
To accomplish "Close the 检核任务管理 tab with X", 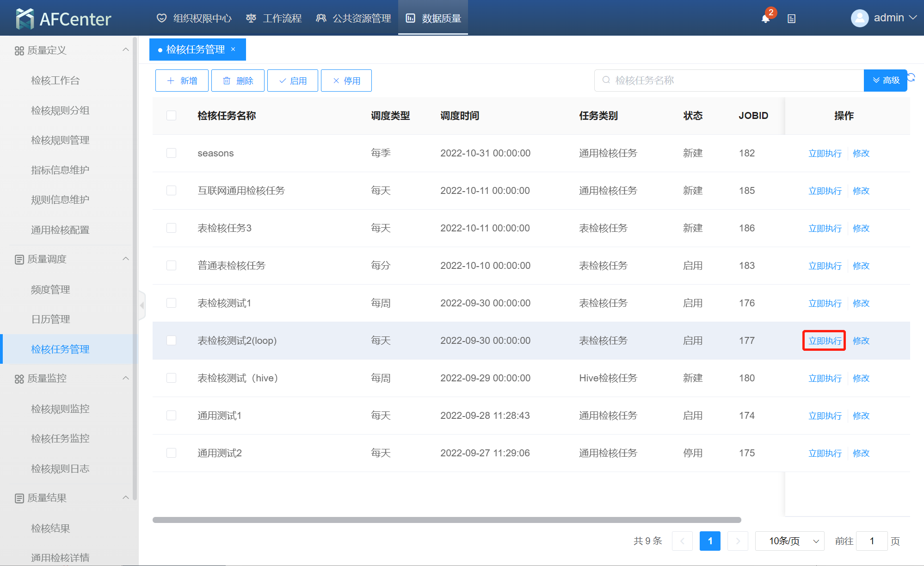I will pyautogui.click(x=233, y=49).
